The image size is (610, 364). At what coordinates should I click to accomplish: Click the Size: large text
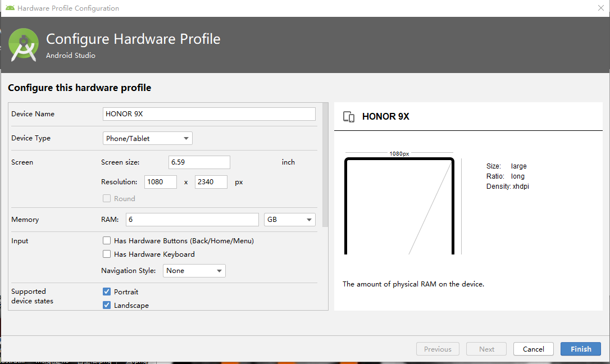[506, 166]
